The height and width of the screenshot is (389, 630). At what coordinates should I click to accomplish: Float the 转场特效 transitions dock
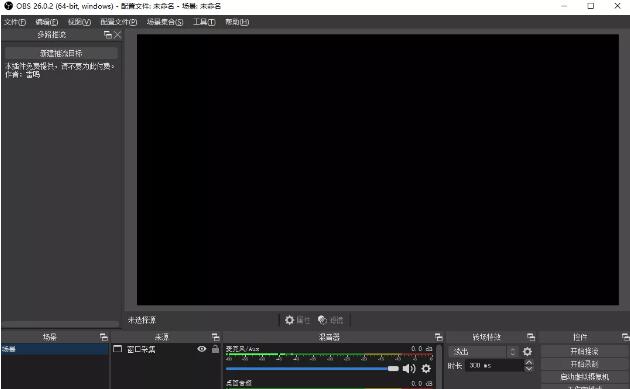(531, 337)
